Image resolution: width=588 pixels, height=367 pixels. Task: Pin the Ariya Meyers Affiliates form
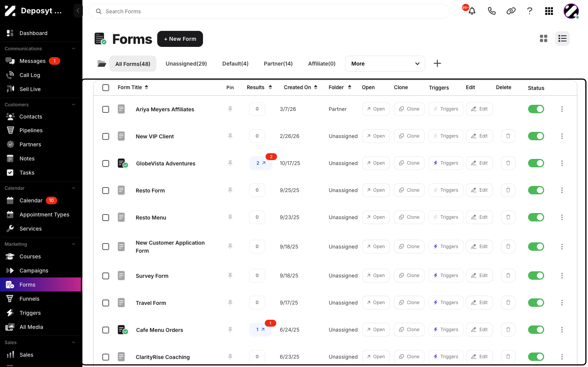pyautogui.click(x=230, y=109)
